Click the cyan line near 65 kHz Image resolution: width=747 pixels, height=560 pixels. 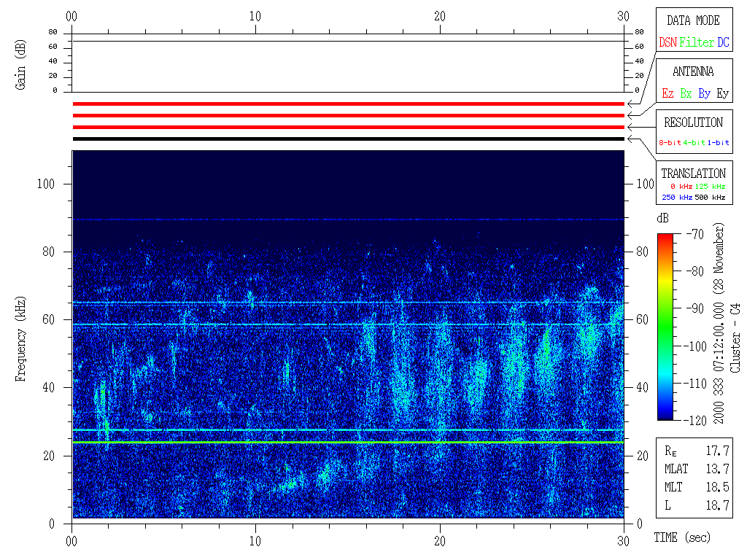click(x=348, y=303)
